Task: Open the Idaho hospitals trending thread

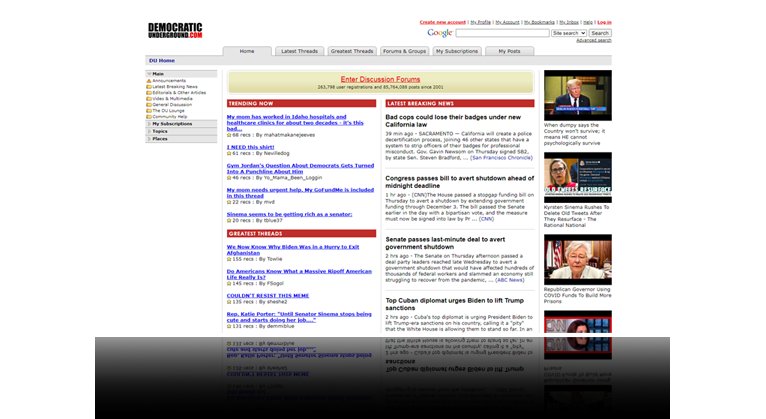Action: point(295,123)
